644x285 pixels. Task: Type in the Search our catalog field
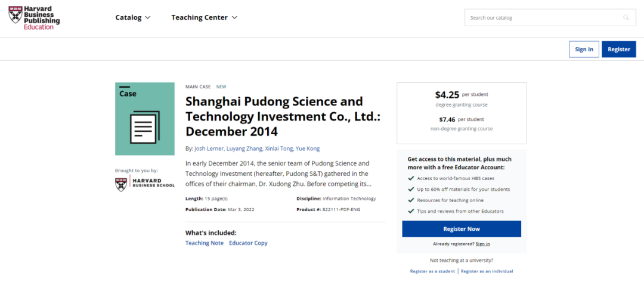pyautogui.click(x=543, y=18)
